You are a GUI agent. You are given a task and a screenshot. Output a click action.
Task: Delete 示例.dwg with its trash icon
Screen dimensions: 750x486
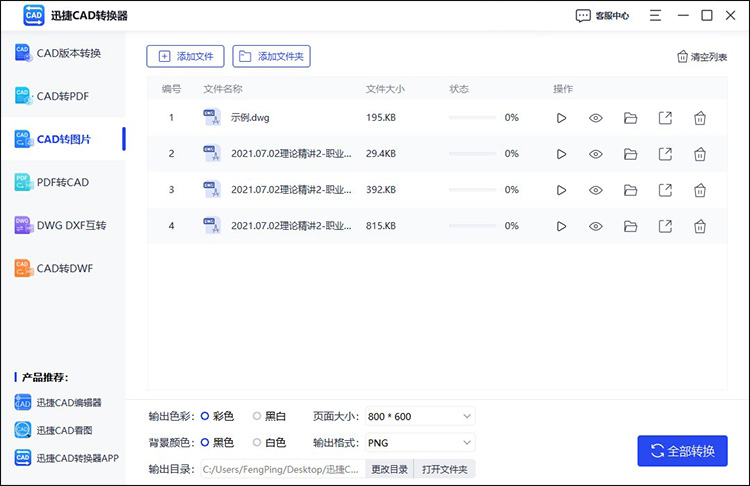coord(700,118)
